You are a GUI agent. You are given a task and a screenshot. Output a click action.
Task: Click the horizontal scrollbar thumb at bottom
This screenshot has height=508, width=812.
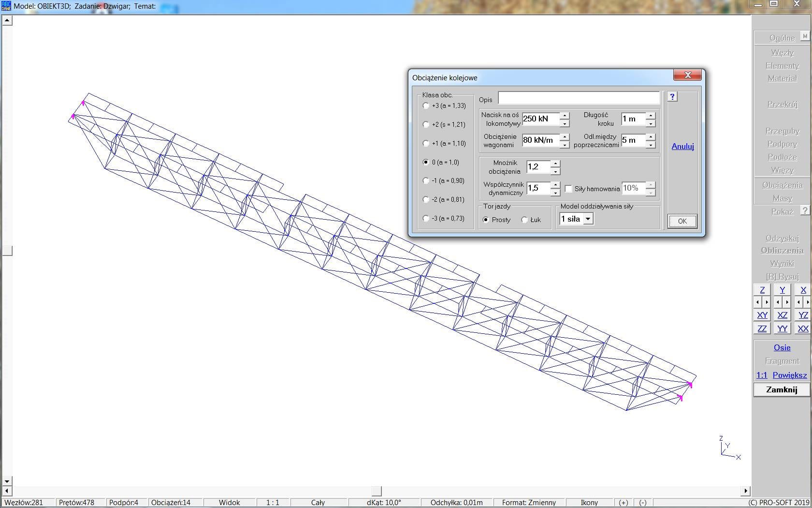(376, 491)
